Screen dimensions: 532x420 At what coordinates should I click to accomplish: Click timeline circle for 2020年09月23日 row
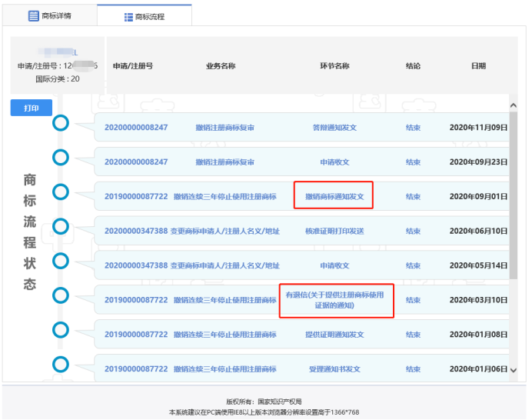pyautogui.click(x=61, y=158)
